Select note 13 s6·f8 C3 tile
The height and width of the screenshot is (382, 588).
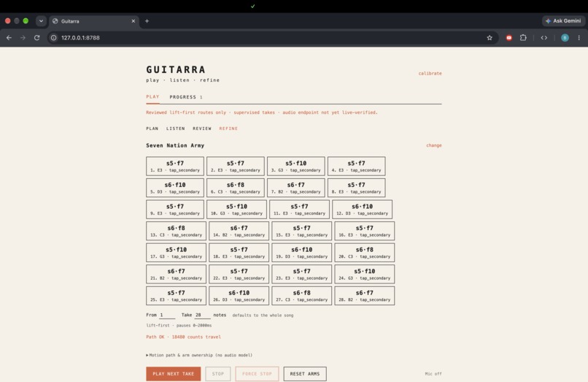[x=177, y=231]
